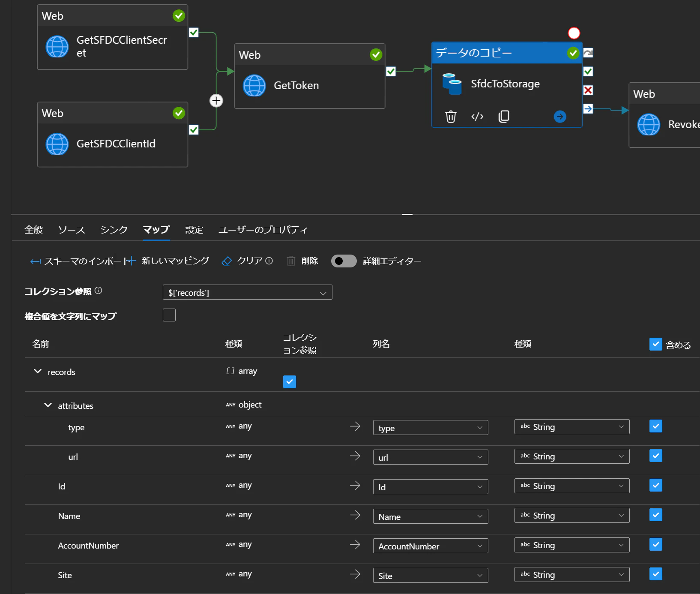This screenshot has width=700, height=594.
Task: Click the SfdcToStorage copy data icon
Action: tap(452, 84)
